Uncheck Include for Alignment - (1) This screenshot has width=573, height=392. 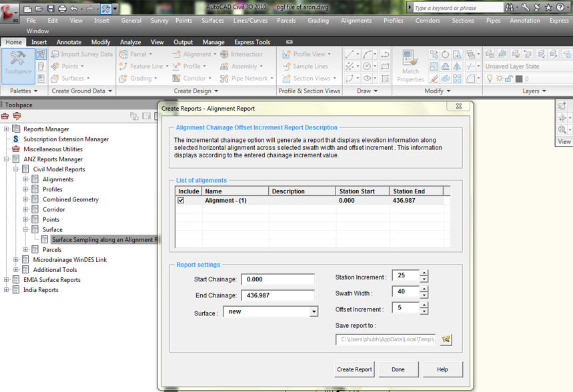pos(181,200)
